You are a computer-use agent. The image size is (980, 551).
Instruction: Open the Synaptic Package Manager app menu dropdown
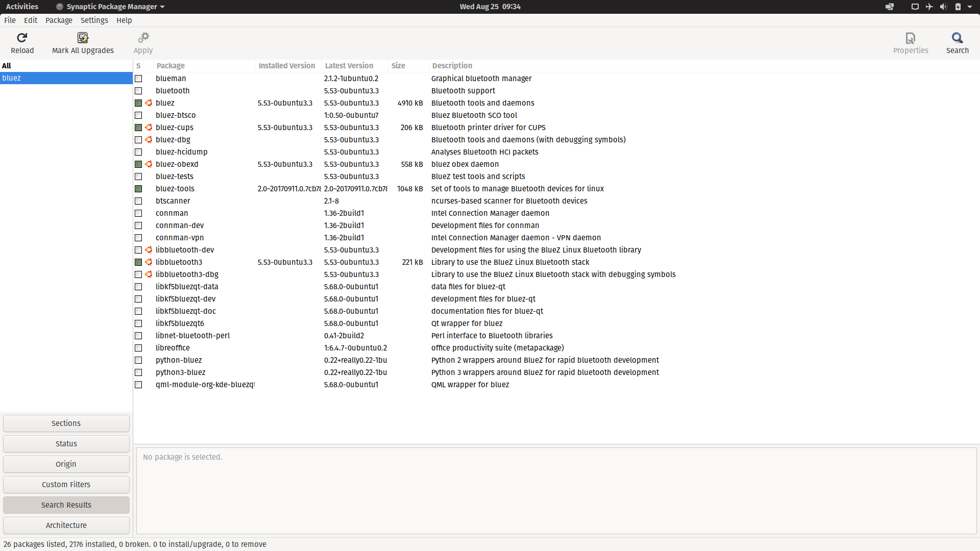[110, 7]
